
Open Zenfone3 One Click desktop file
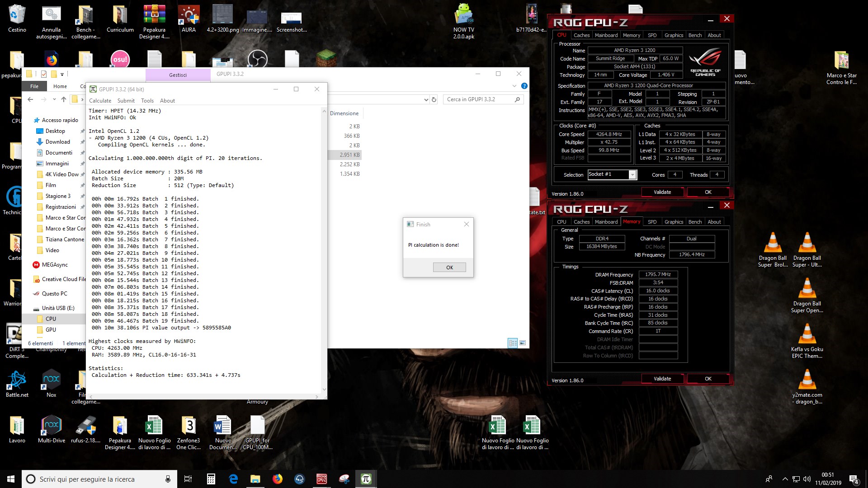coord(189,432)
